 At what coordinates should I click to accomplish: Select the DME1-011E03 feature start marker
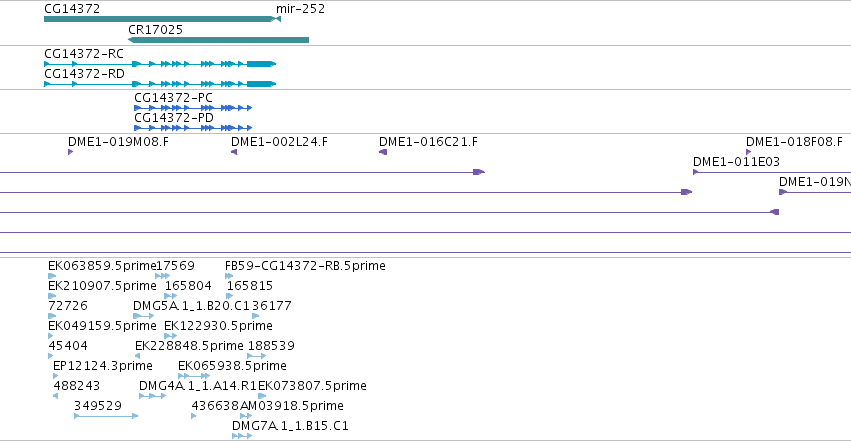point(696,172)
